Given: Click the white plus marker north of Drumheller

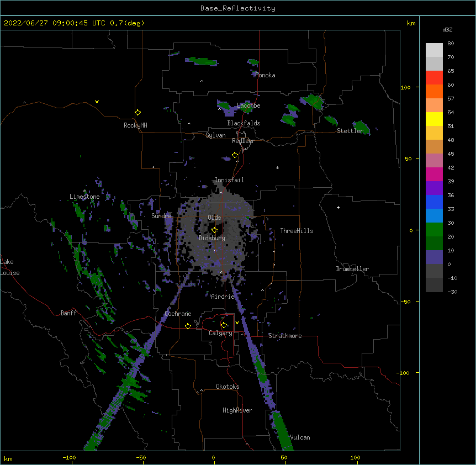Looking at the screenshot, I should pyautogui.click(x=338, y=207).
